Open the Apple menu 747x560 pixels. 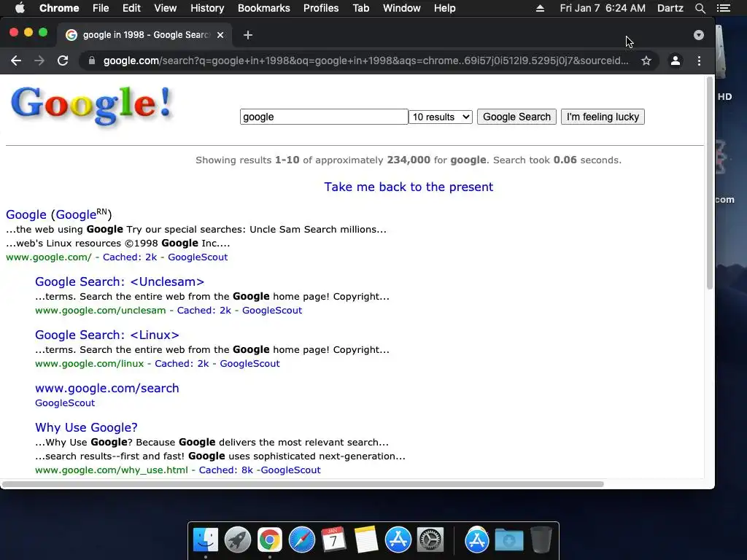(20, 8)
